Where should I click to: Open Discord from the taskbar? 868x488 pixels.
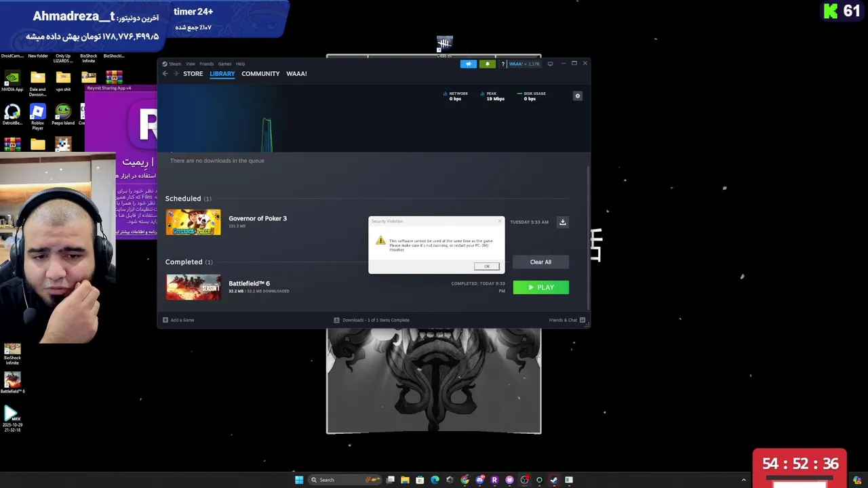click(x=479, y=480)
